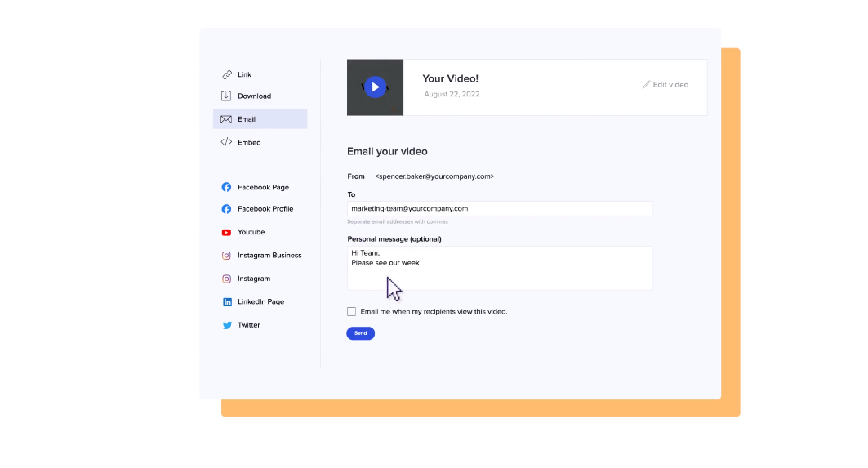The height and width of the screenshot is (468, 868).
Task: Enable email notification when recipients view video
Action: coord(351,312)
